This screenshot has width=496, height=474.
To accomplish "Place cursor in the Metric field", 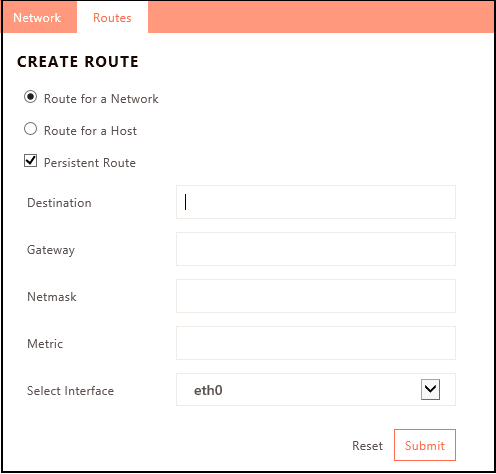I will tap(316, 343).
